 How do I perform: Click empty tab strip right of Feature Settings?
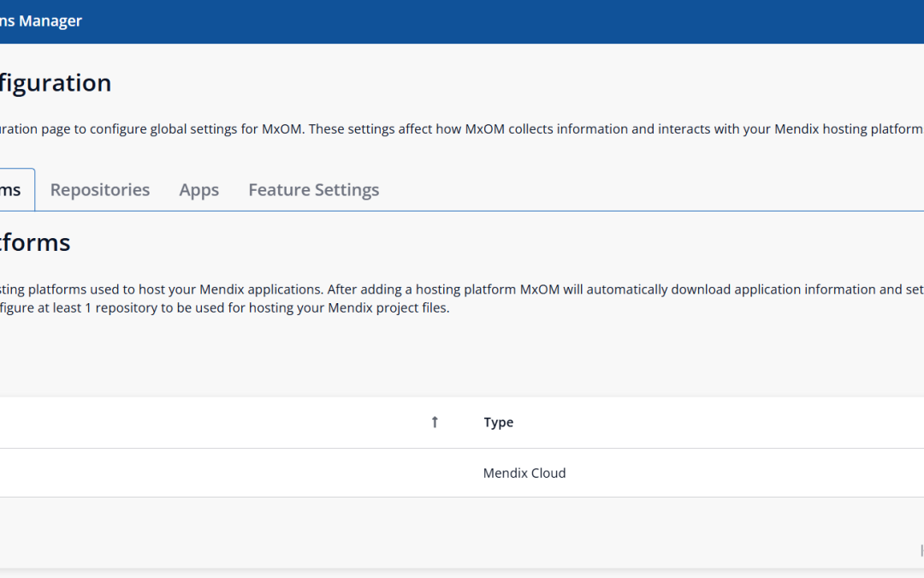coord(650,190)
